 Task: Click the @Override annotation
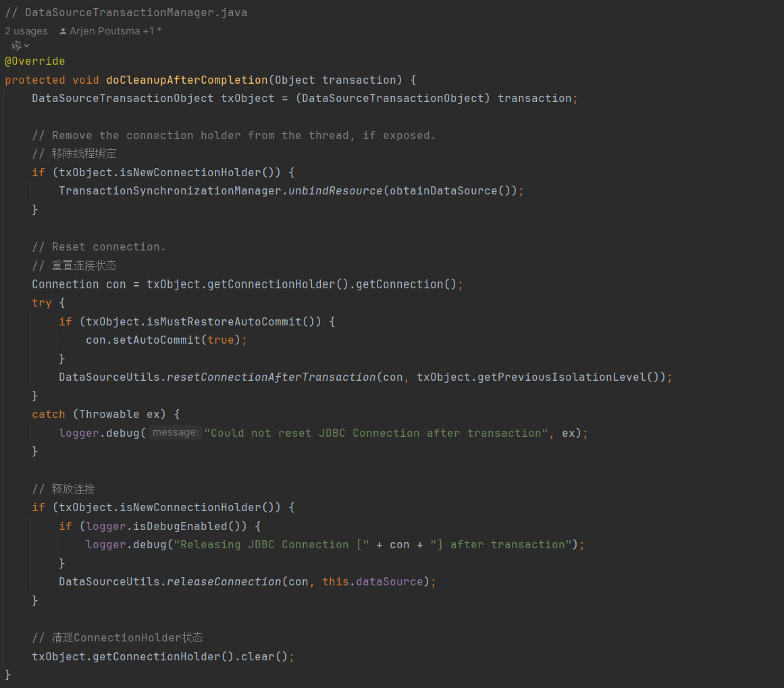pyautogui.click(x=35, y=61)
